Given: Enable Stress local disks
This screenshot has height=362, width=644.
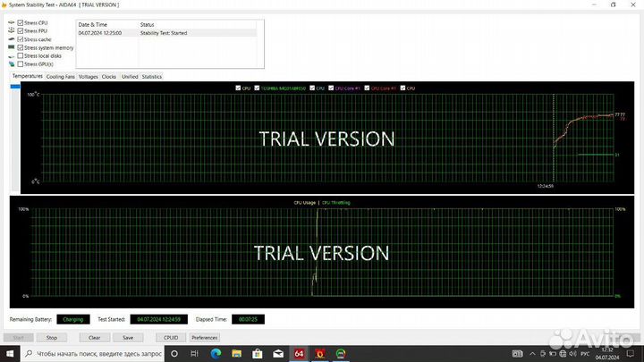Looking at the screenshot, I should point(20,55).
